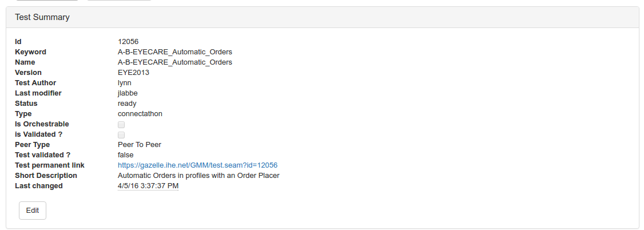Click the Short Description field label

pos(46,176)
